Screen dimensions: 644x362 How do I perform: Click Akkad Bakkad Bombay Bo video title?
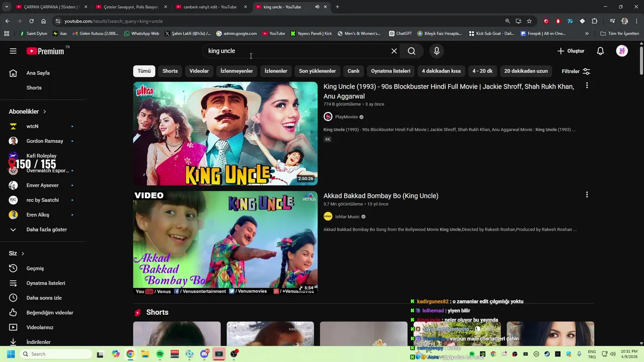[x=381, y=196]
